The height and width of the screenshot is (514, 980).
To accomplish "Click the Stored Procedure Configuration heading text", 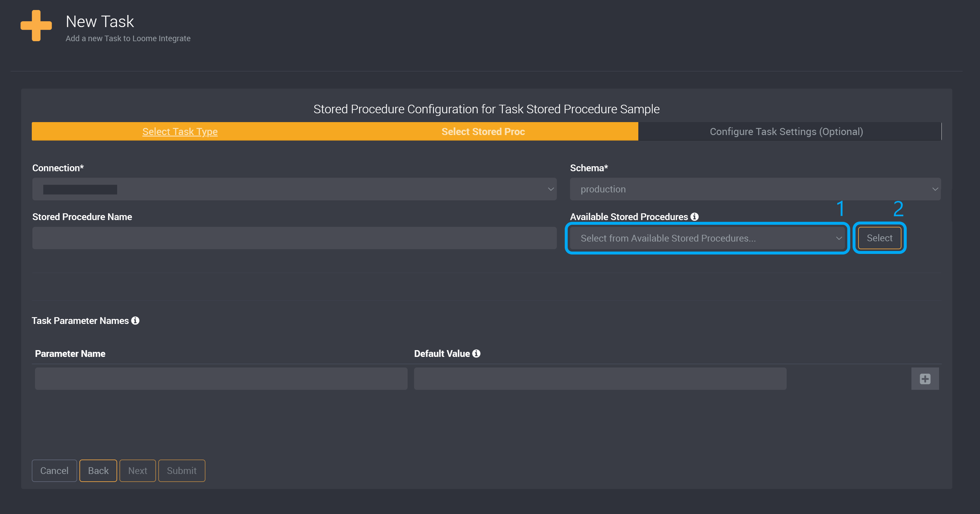I will click(x=486, y=109).
